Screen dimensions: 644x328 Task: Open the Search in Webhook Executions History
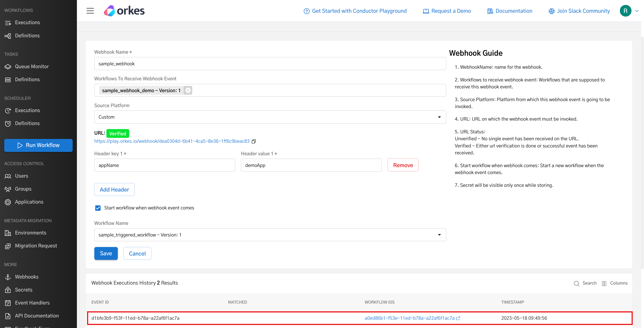click(585, 283)
